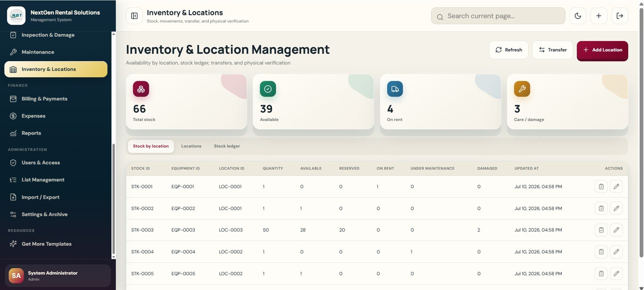Click the logout arrow icon
This screenshot has height=290, width=644.
click(x=620, y=16)
